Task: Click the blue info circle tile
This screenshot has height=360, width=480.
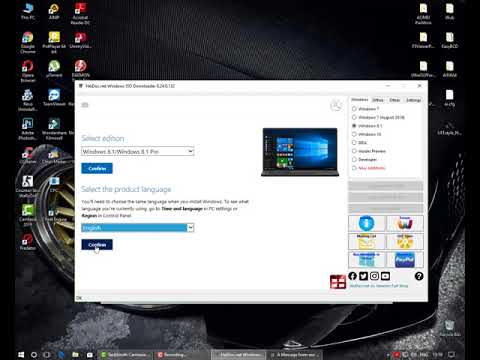Action: pos(367,223)
